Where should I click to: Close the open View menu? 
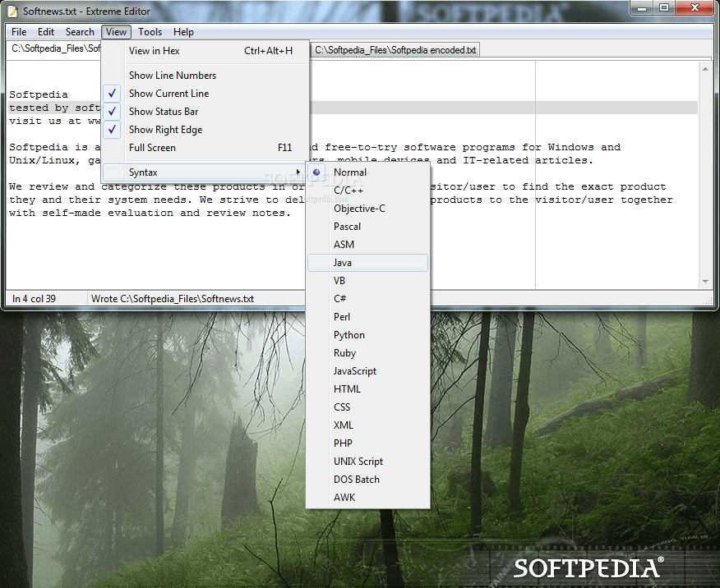(116, 32)
